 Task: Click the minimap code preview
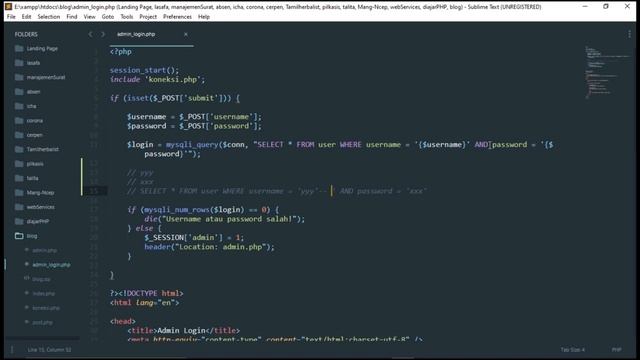[607, 72]
